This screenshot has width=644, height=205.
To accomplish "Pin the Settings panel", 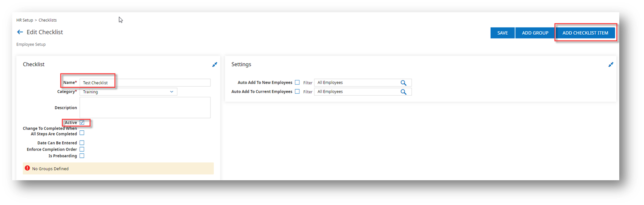I will coord(611,65).
